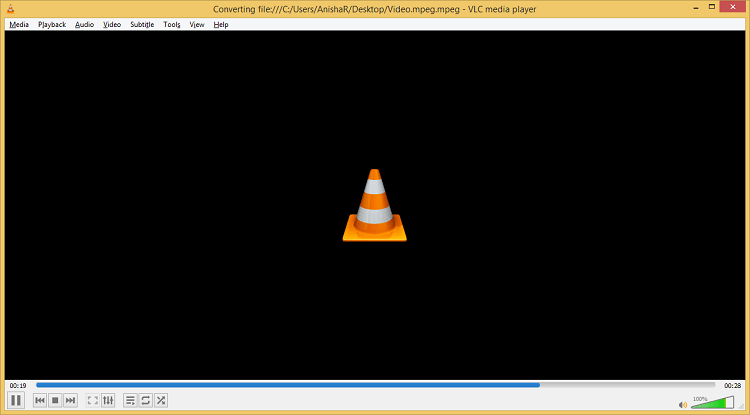Mute audio using the speaker icon
This screenshot has width=750, height=415.
(683, 404)
